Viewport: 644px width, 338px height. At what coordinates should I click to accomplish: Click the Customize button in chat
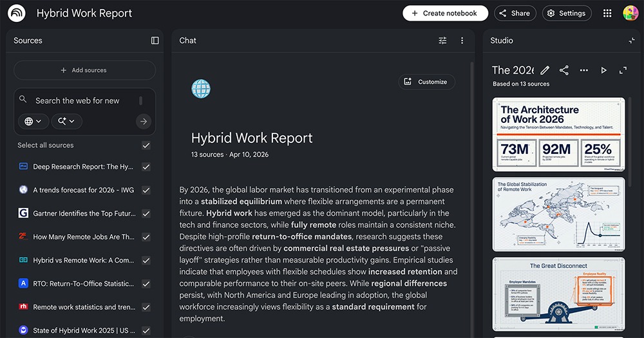pyautogui.click(x=426, y=82)
